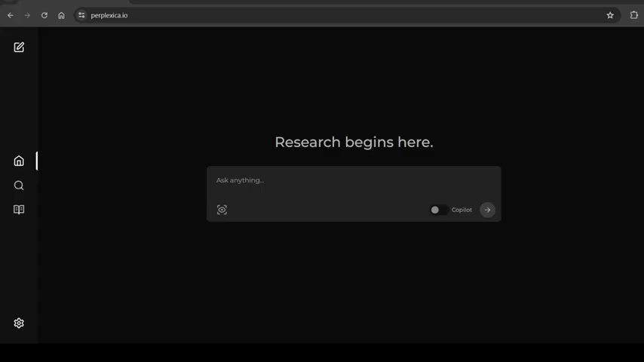Bookmark this page with star icon
This screenshot has height=362, width=644.
pyautogui.click(x=610, y=15)
